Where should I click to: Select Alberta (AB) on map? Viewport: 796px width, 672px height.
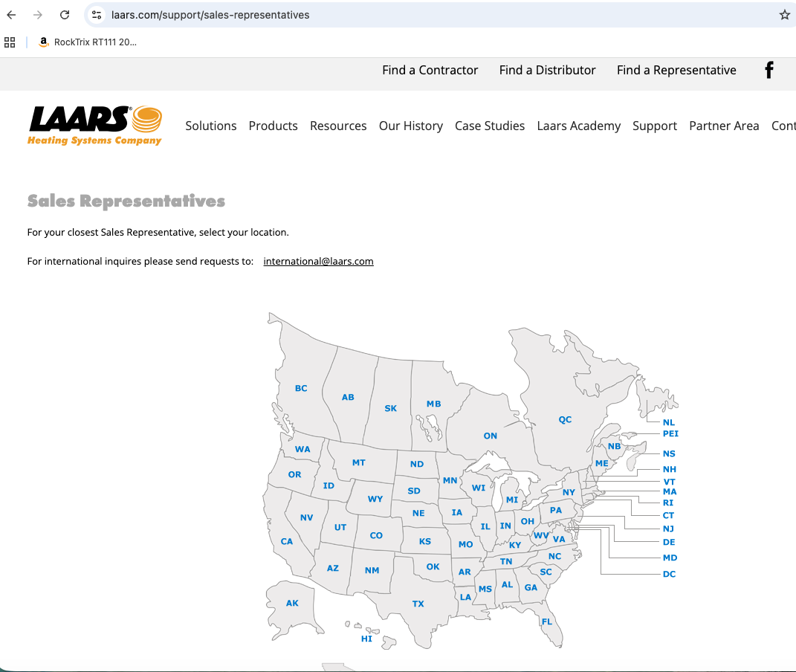(x=348, y=398)
